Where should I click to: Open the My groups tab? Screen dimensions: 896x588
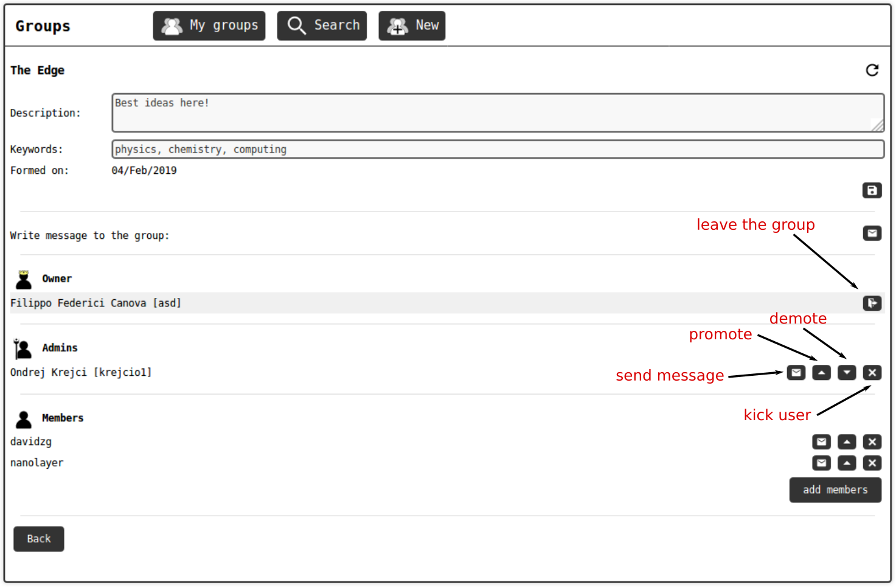(x=209, y=26)
